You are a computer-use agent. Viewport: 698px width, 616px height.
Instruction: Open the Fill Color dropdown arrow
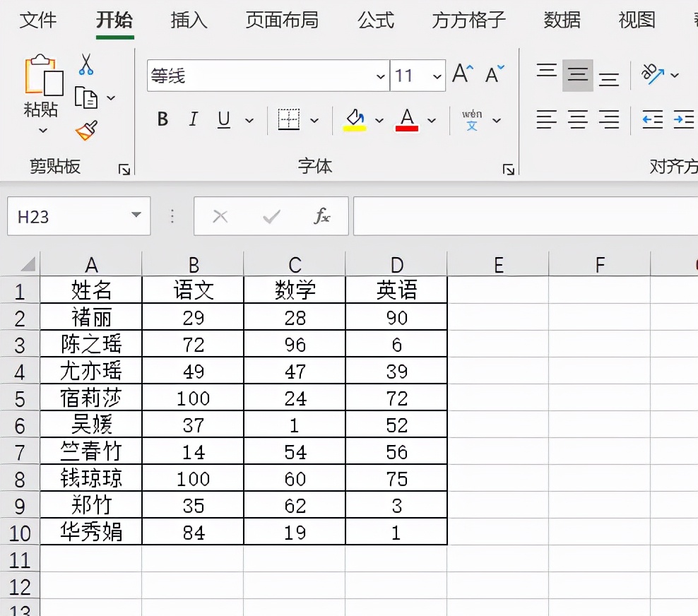coord(379,120)
